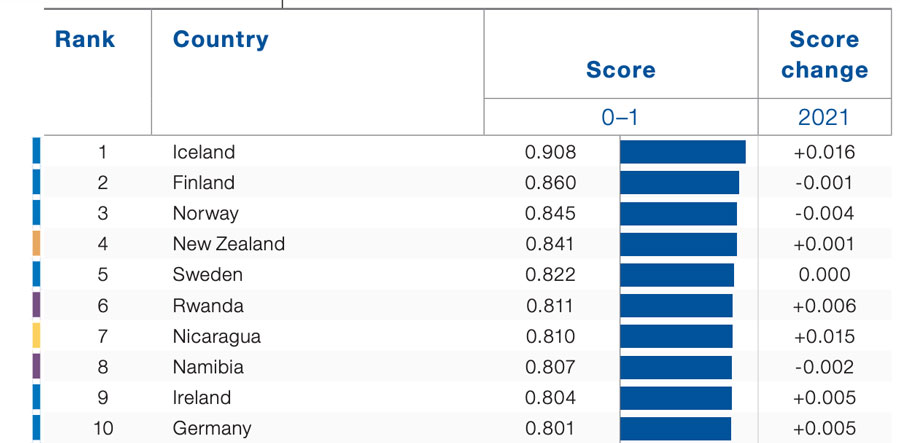Open the Finland row entry
Viewport: 900px width, 443px height.
coord(204,183)
